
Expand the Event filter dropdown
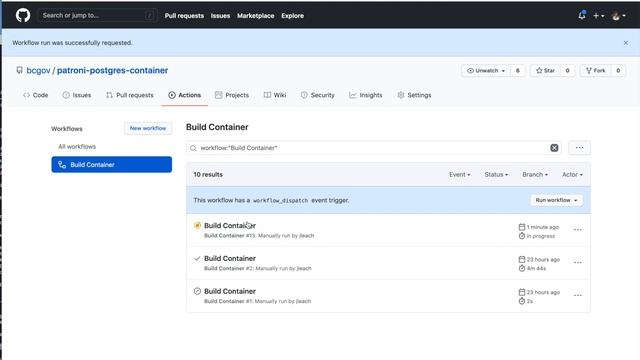coord(460,175)
